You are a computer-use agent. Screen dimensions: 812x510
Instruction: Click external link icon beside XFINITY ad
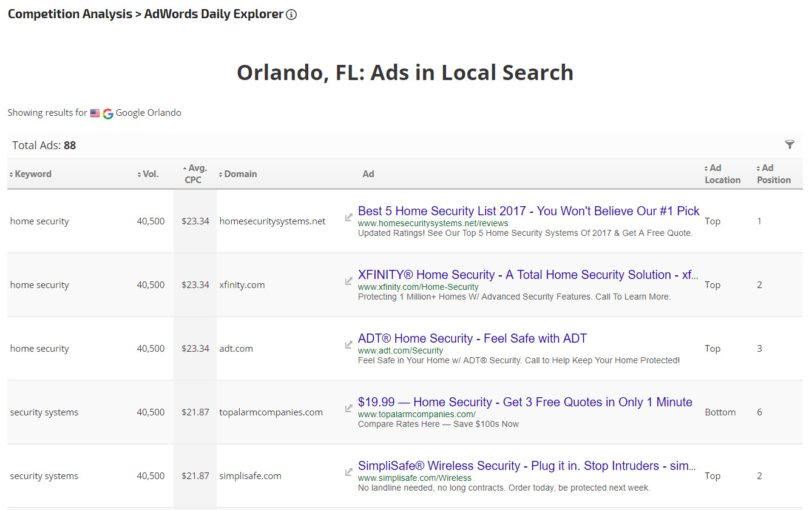(x=349, y=281)
